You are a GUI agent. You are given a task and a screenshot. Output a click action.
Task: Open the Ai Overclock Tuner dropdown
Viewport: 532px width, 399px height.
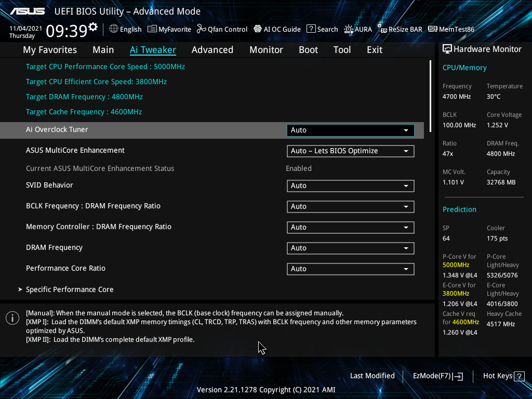(351, 130)
